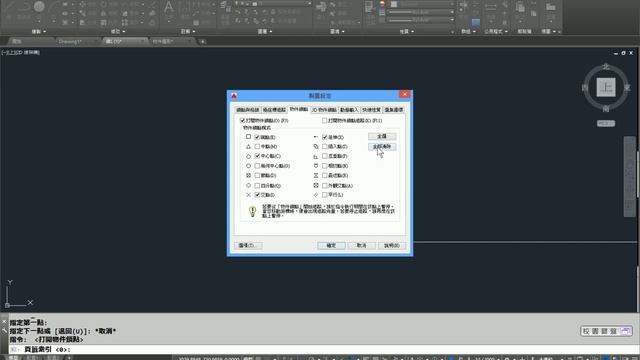Click the 全部清除 (Clear All) button
The image size is (640, 360).
point(382,147)
